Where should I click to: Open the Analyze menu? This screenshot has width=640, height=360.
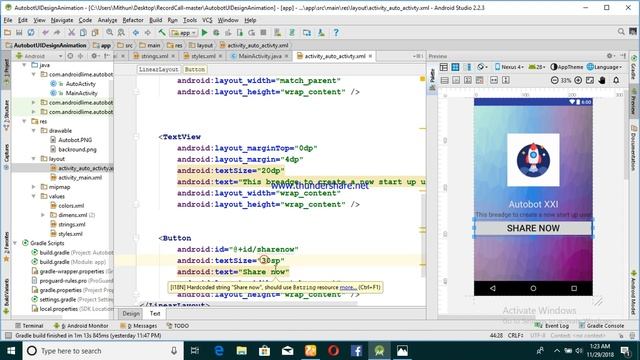[107, 20]
